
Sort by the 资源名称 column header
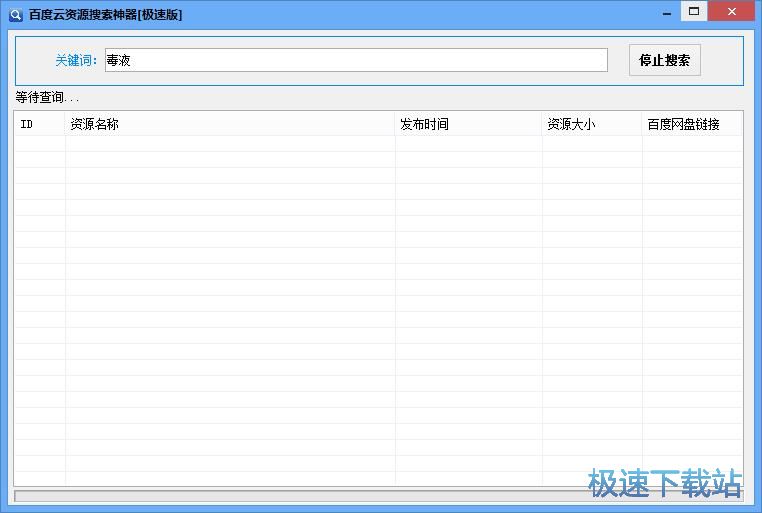pos(229,124)
